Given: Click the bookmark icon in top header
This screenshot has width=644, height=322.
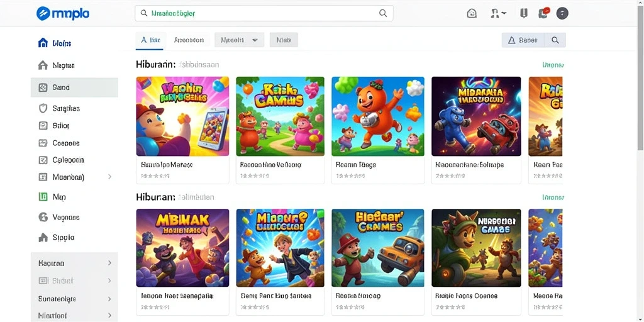Looking at the screenshot, I should (x=523, y=14).
